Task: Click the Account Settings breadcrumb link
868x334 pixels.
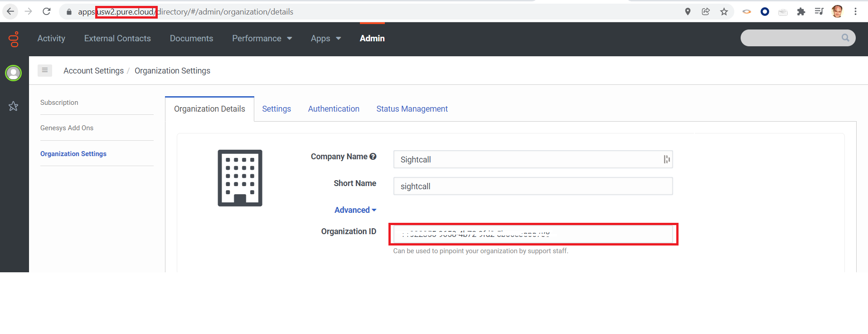Action: (x=93, y=71)
